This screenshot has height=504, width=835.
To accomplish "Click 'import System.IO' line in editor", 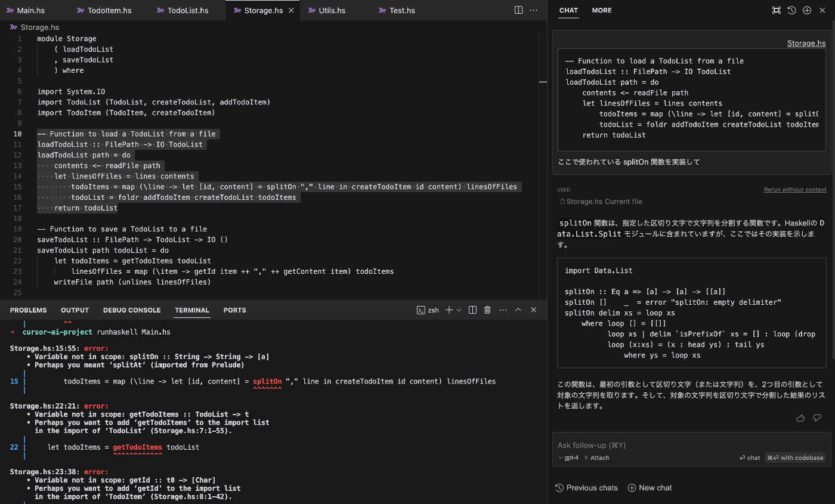I will 71,92.
